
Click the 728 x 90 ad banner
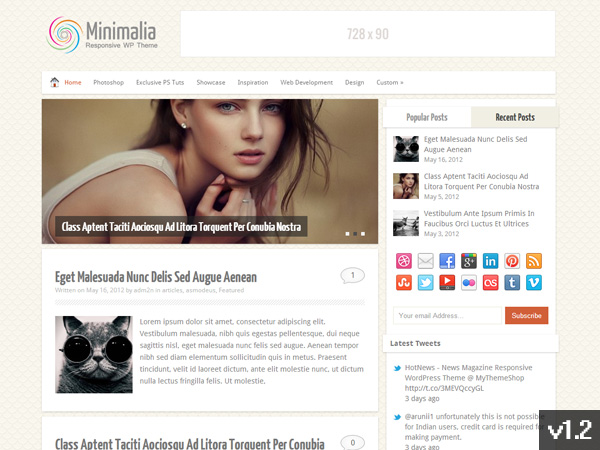368,34
